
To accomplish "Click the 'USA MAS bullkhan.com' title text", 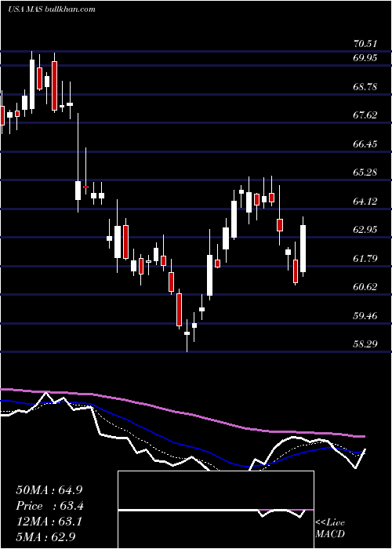I will [x=52, y=9].
